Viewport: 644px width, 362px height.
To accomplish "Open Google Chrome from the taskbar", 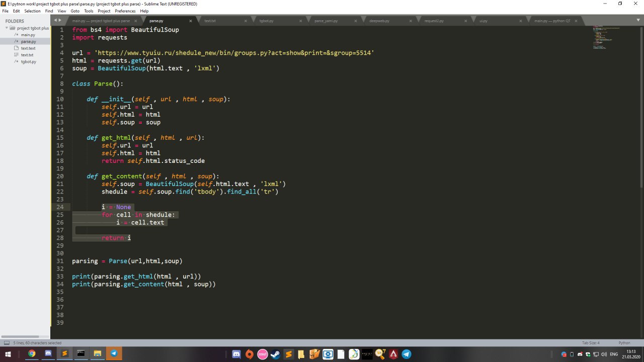I will 32,354.
